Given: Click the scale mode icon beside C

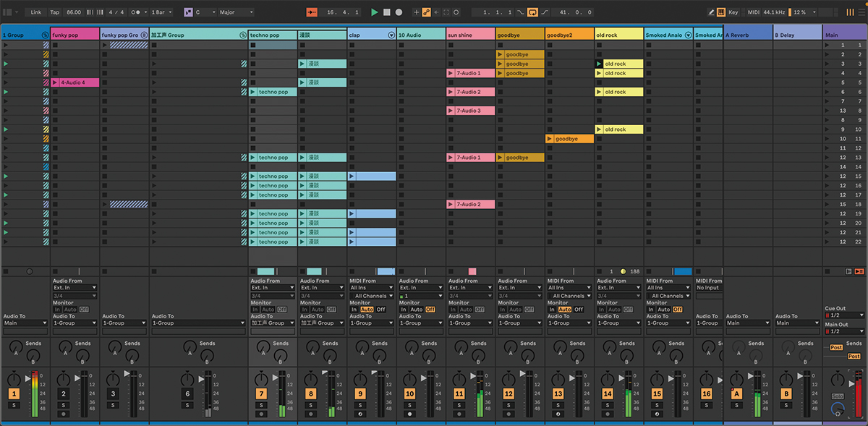Looking at the screenshot, I should tap(188, 12).
